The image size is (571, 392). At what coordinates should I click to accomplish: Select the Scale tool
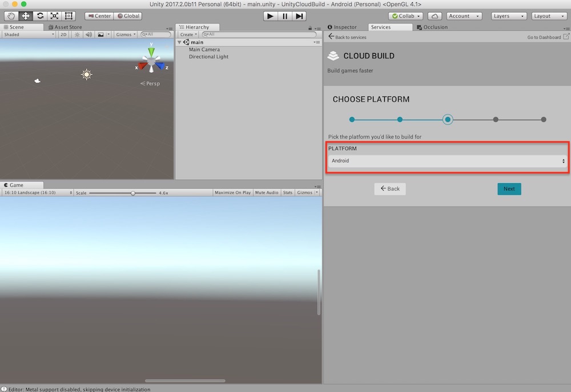(54, 15)
